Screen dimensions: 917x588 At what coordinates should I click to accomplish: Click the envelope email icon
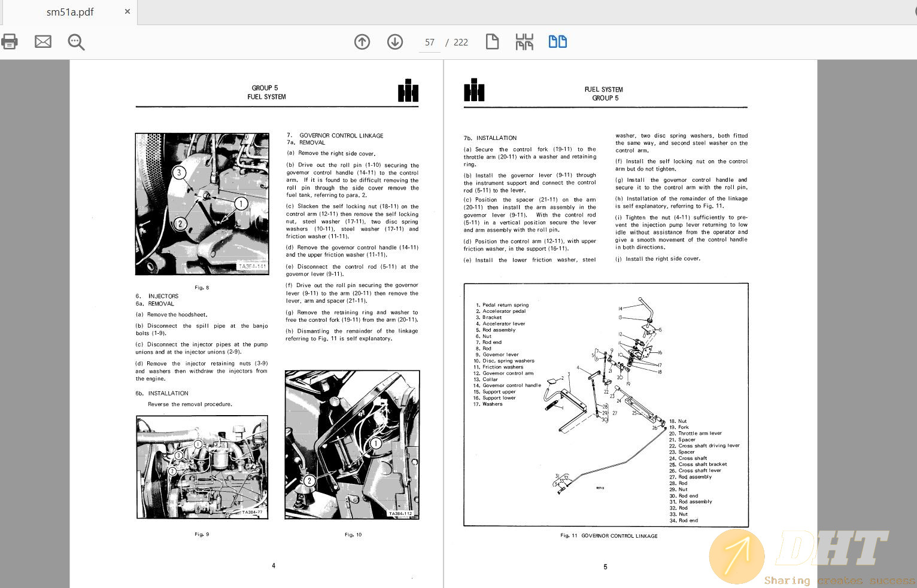tap(43, 42)
